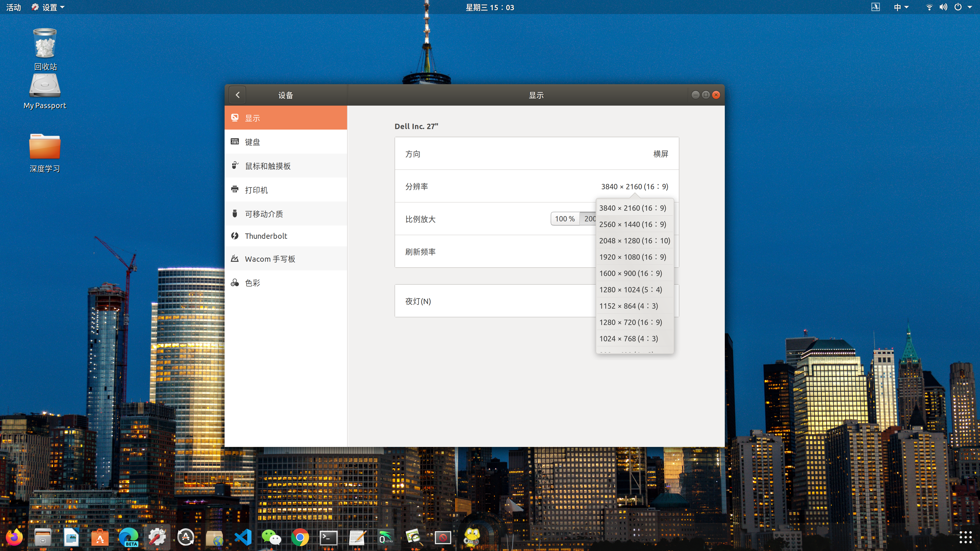
Task: Launch Firefox from the dock
Action: click(15, 537)
